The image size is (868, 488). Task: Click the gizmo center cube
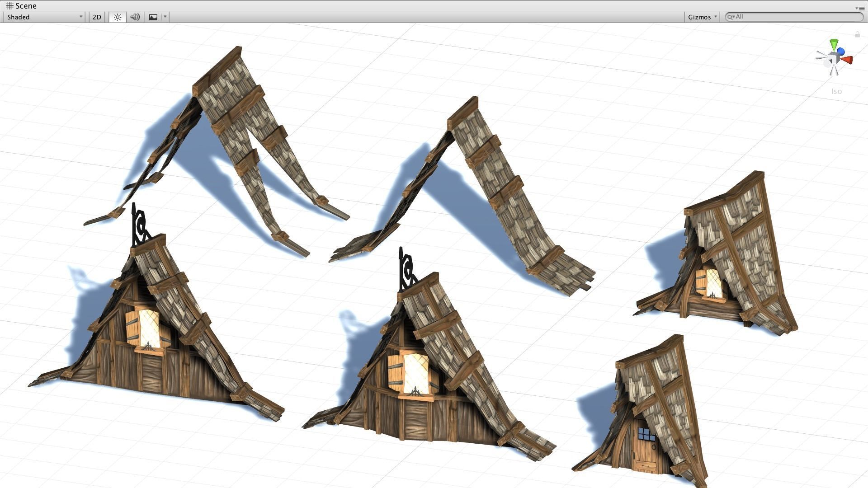[834, 58]
